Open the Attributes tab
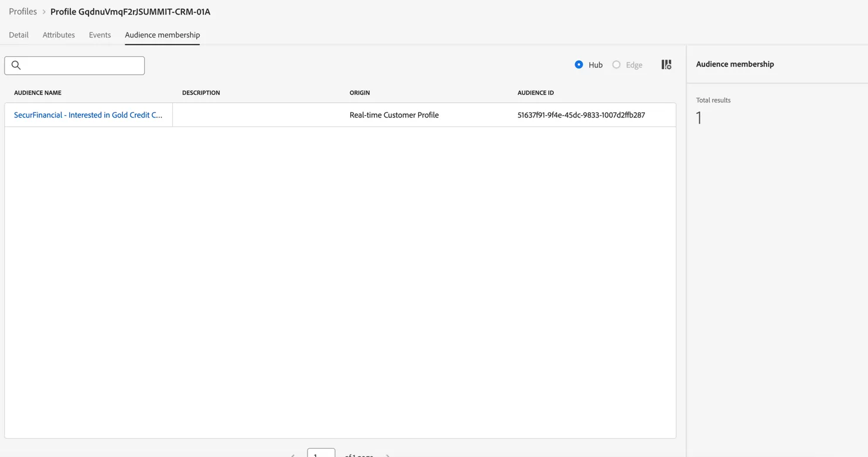 [x=59, y=35]
